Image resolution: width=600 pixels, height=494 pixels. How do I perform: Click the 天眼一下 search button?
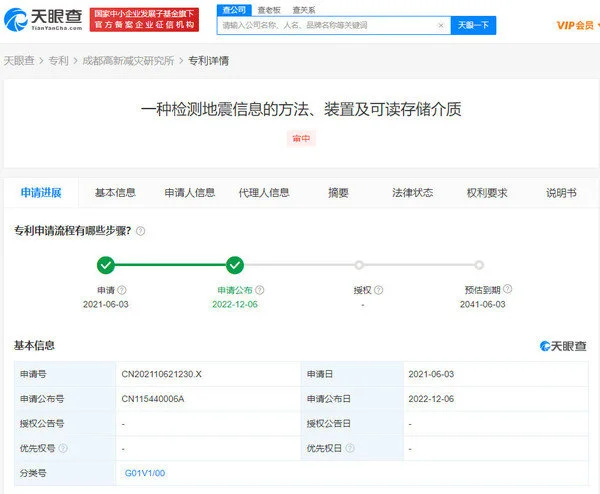pyautogui.click(x=473, y=25)
